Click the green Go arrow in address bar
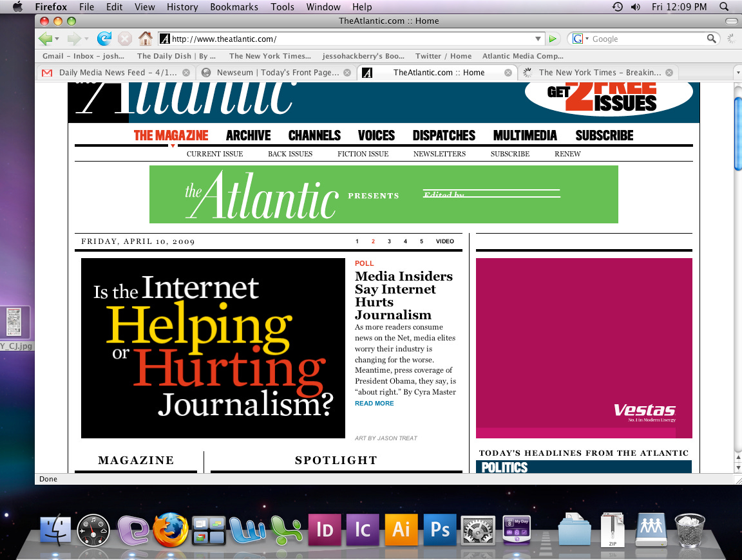 coord(552,39)
